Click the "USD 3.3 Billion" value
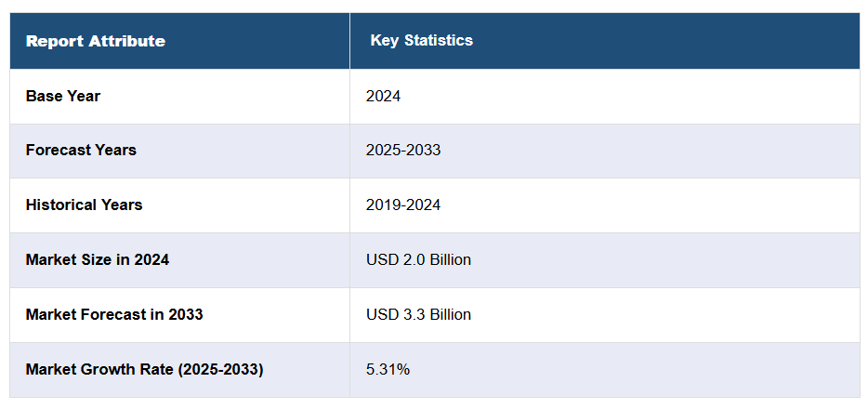This screenshot has height=409, width=868. 418,314
